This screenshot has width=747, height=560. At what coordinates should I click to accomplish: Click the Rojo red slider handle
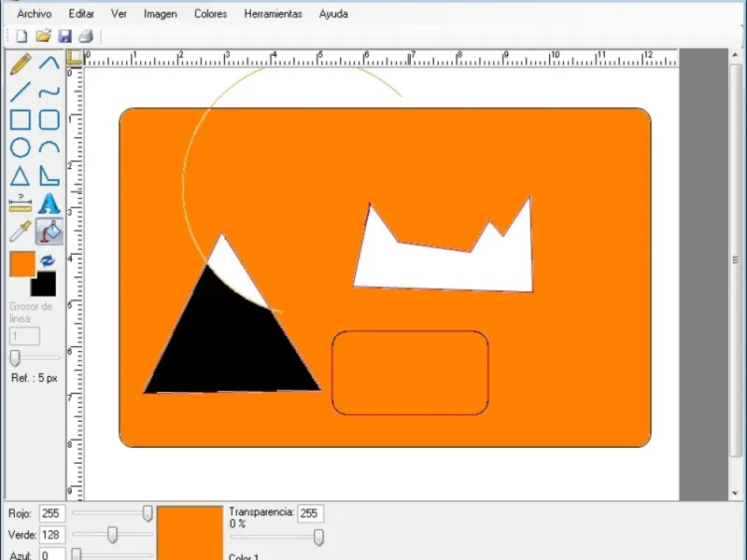click(x=148, y=513)
